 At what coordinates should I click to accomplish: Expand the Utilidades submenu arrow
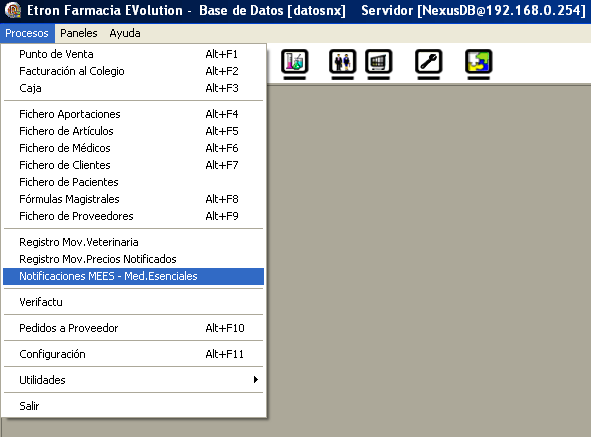[256, 380]
